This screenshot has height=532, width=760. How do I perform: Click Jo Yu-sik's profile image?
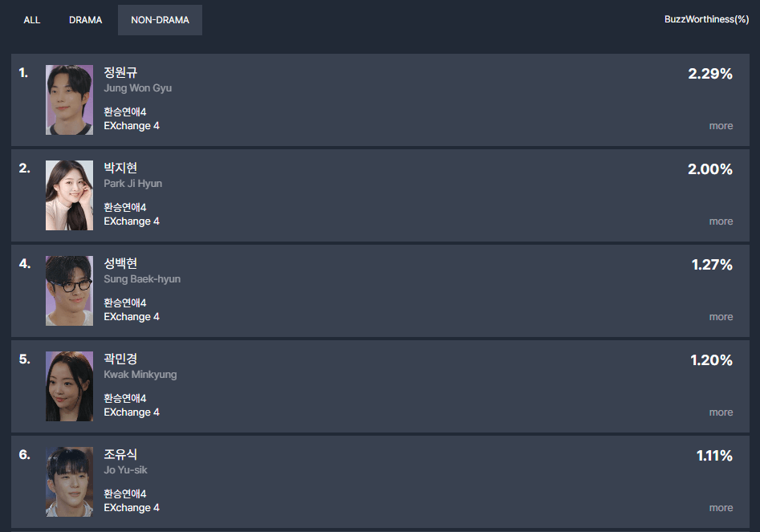[x=69, y=481]
